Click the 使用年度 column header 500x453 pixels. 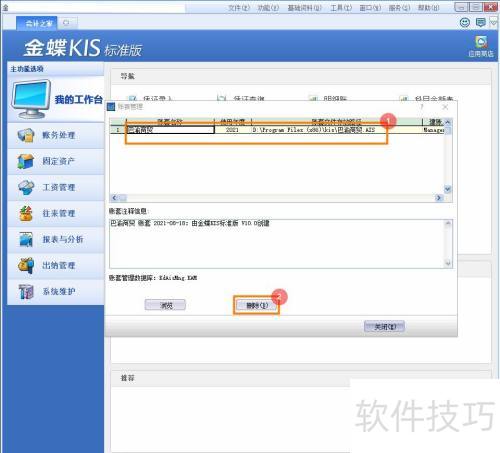[x=233, y=121]
